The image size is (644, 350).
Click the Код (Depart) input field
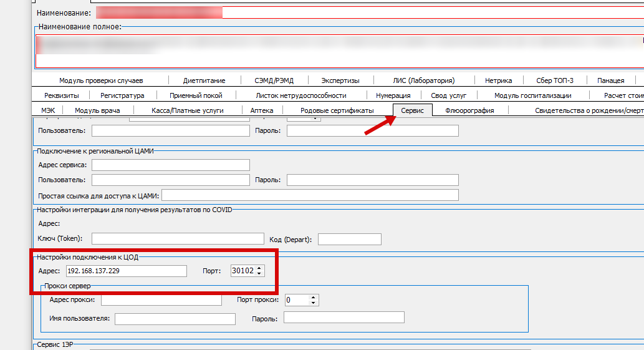(349, 239)
